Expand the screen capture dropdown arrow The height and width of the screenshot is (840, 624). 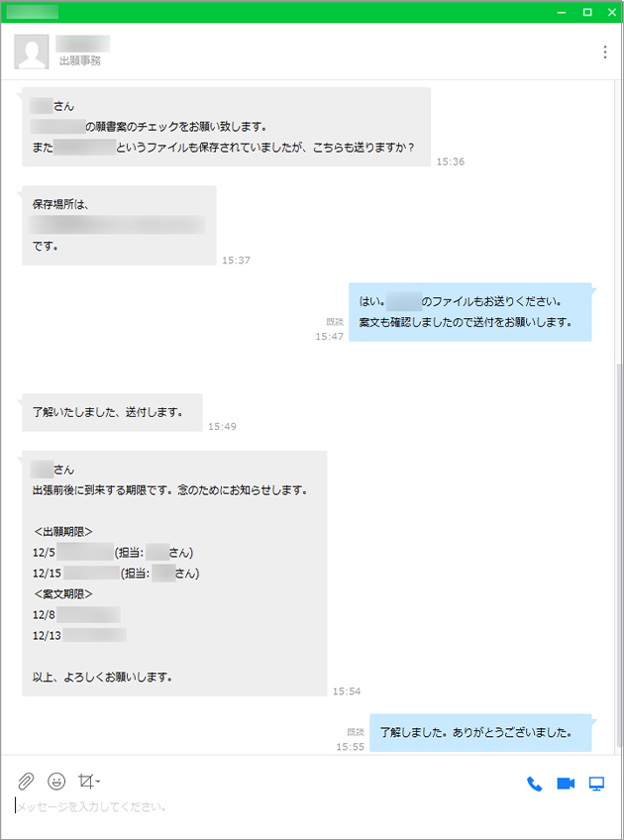98,782
